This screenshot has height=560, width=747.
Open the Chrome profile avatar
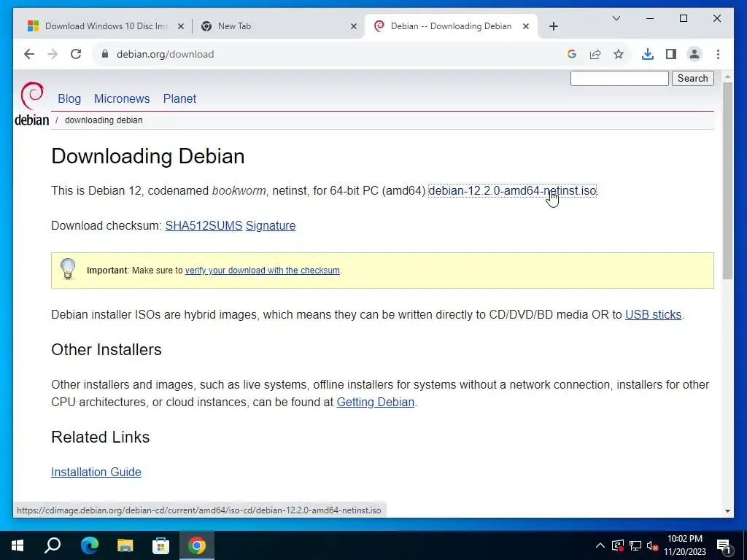coord(694,54)
